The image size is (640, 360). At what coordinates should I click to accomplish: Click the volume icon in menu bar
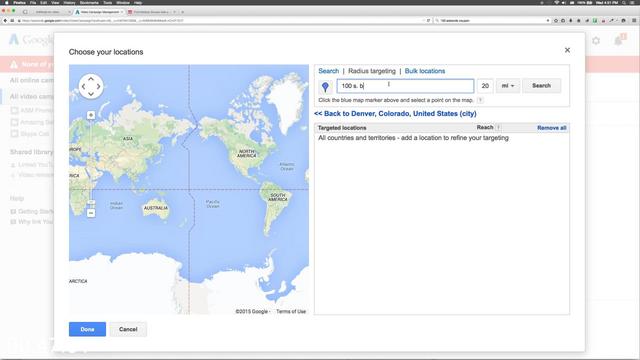tap(564, 2)
